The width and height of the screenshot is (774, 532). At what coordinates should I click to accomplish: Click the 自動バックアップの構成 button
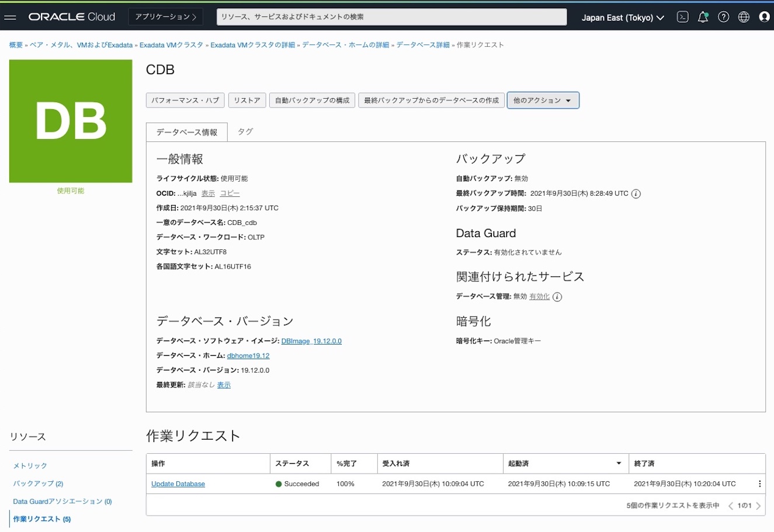tap(312, 100)
